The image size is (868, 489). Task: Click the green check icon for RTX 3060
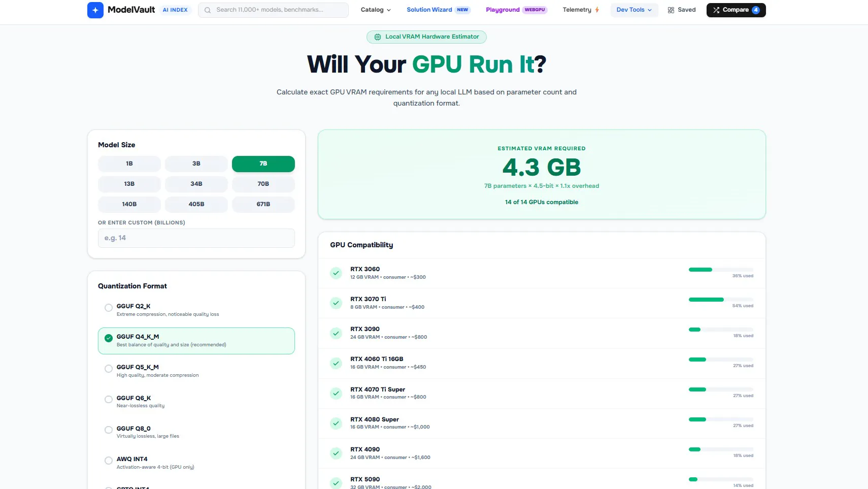tap(336, 273)
